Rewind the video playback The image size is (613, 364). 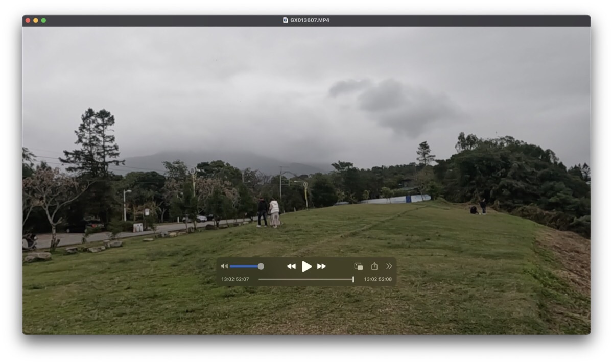(x=291, y=266)
